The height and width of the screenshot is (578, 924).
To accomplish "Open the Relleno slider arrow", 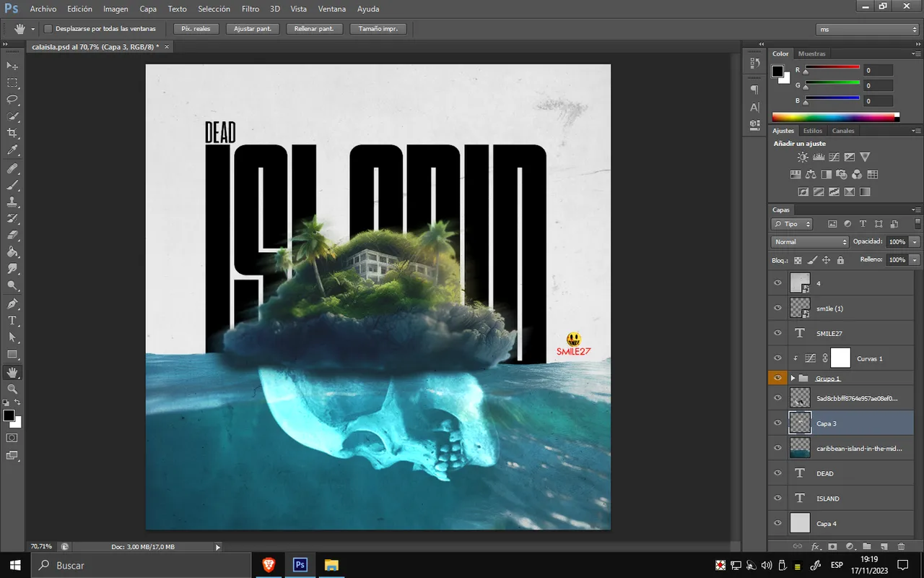I will coord(915,259).
